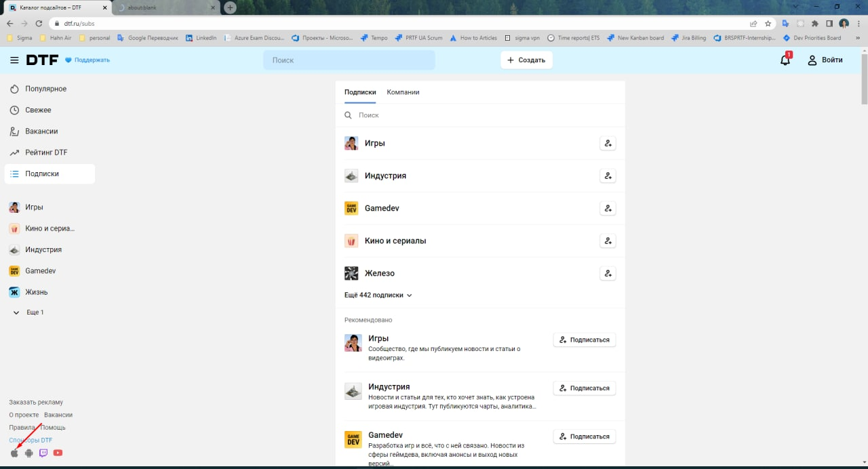Click the Войти login button

pos(825,60)
